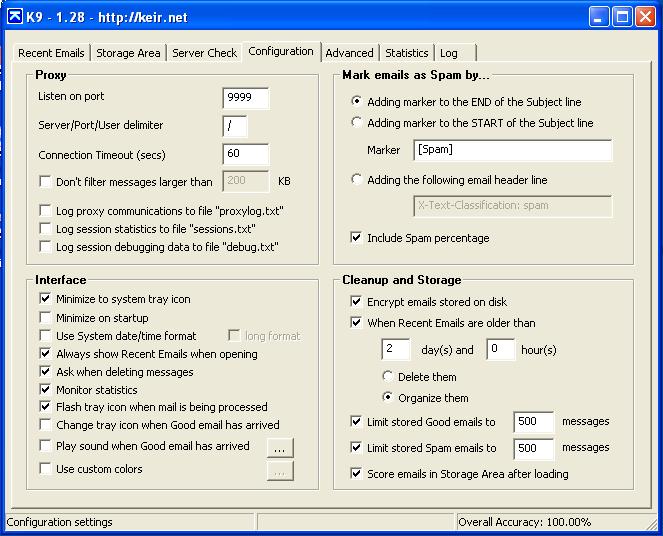The width and height of the screenshot is (663, 536).
Task: Minimize the K9 window
Action: [598, 17]
